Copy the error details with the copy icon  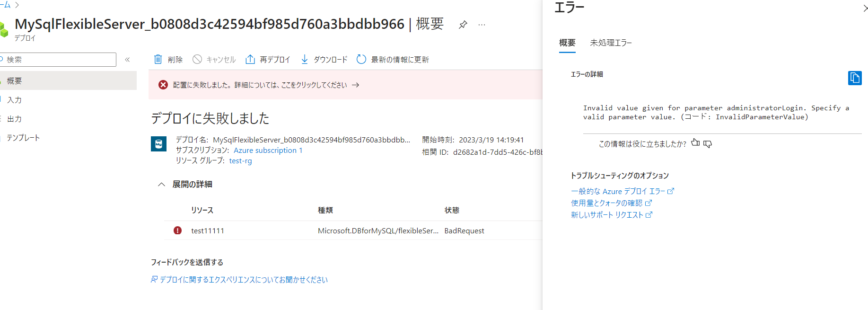pos(854,78)
